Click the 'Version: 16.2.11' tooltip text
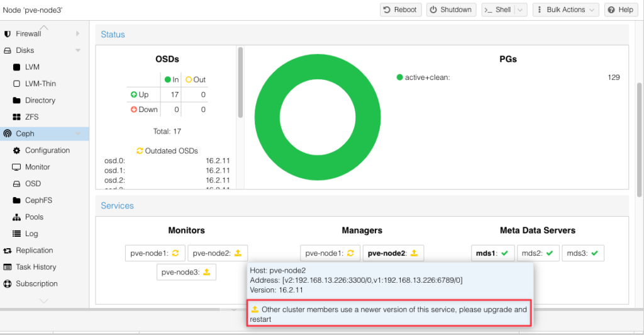644x335 pixels. pos(277,290)
